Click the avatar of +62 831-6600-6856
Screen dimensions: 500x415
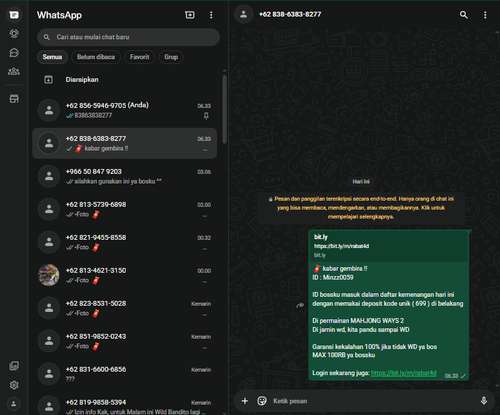49,374
